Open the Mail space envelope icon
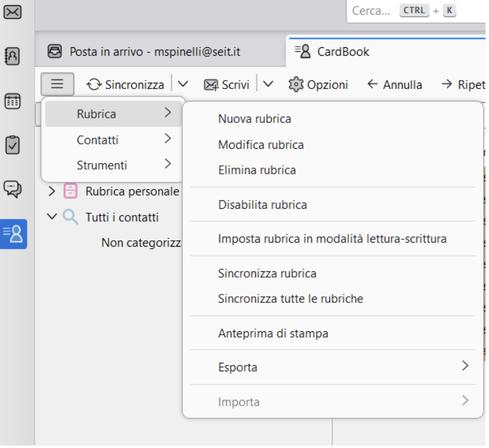 click(12, 12)
